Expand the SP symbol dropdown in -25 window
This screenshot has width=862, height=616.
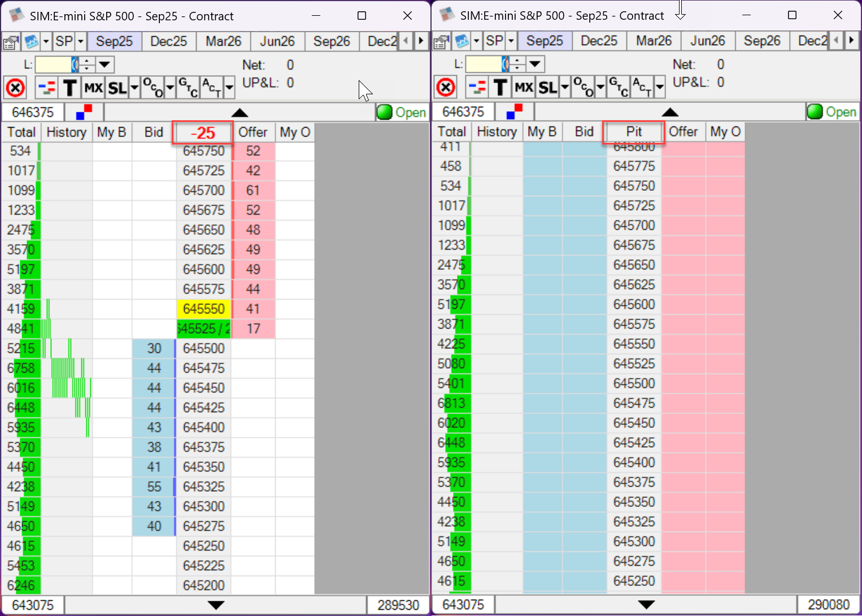click(x=81, y=42)
